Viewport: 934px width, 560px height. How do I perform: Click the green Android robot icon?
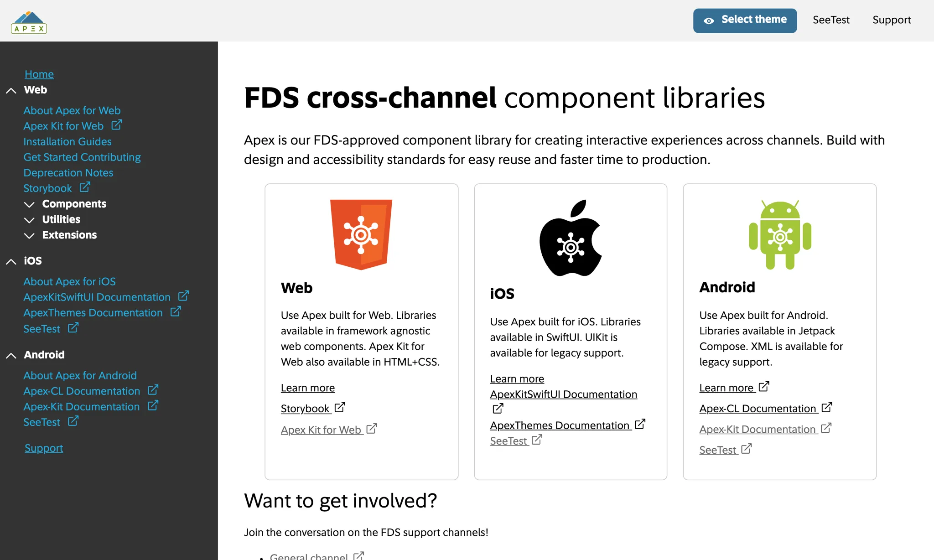tap(779, 234)
